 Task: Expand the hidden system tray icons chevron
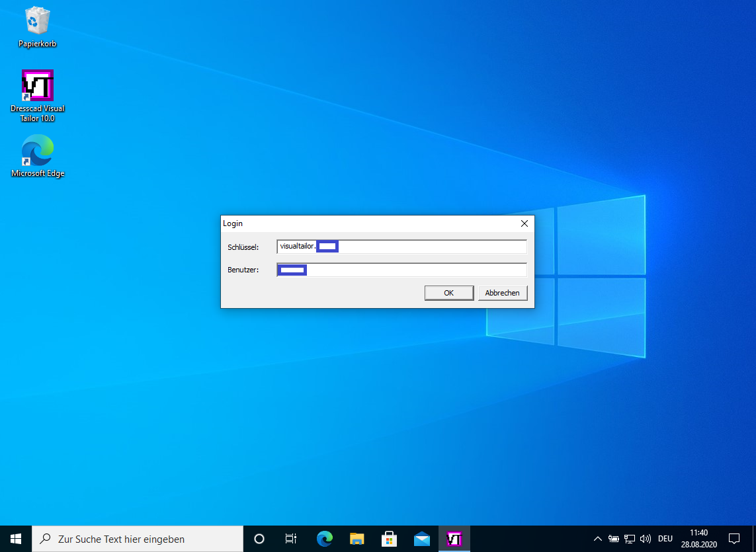[598, 539]
